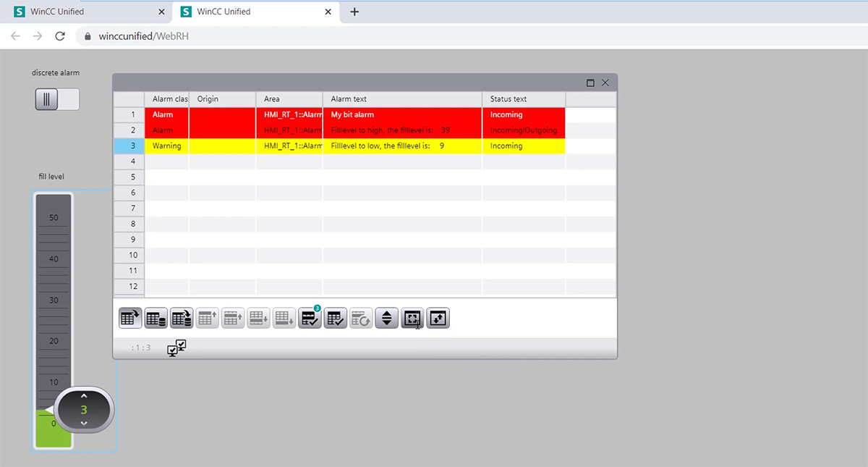This screenshot has height=467, width=868.
Task: Select row number 2 in the alarm table
Action: [x=129, y=130]
